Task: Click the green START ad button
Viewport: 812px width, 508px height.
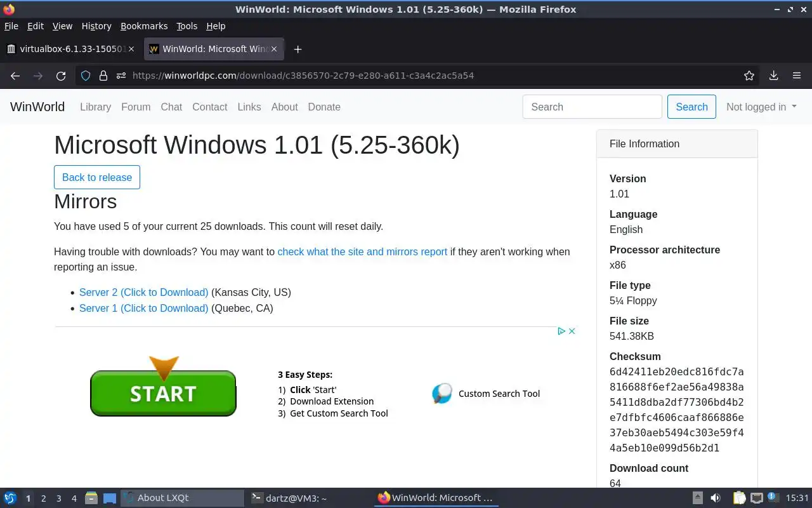Action: point(163,393)
